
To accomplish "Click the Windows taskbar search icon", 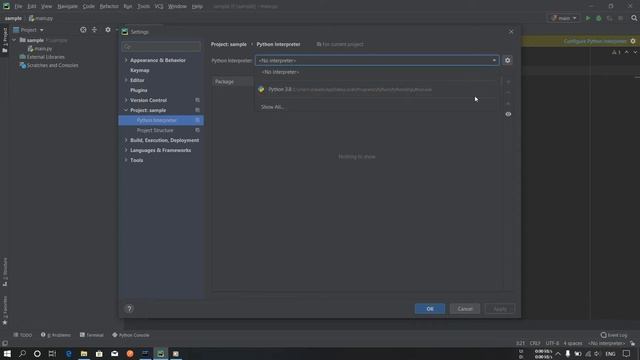I will click(22, 354).
